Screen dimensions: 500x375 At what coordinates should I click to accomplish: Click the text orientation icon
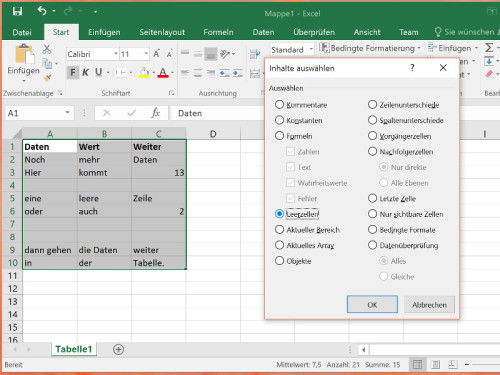(226, 54)
